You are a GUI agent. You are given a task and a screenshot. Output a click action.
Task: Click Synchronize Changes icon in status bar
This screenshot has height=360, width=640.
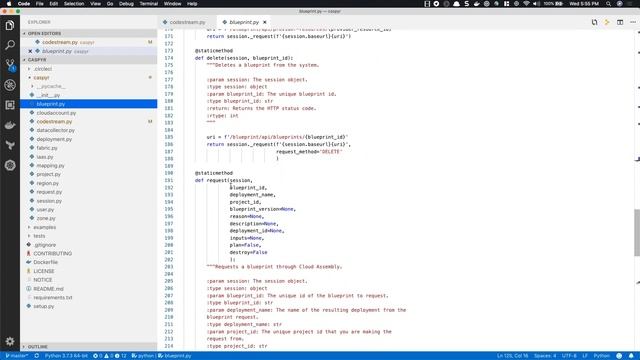click(x=37, y=356)
